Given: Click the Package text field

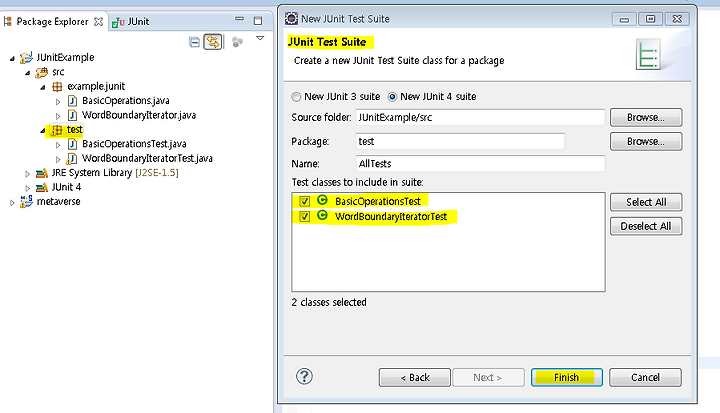Looking at the screenshot, I should [x=461, y=141].
